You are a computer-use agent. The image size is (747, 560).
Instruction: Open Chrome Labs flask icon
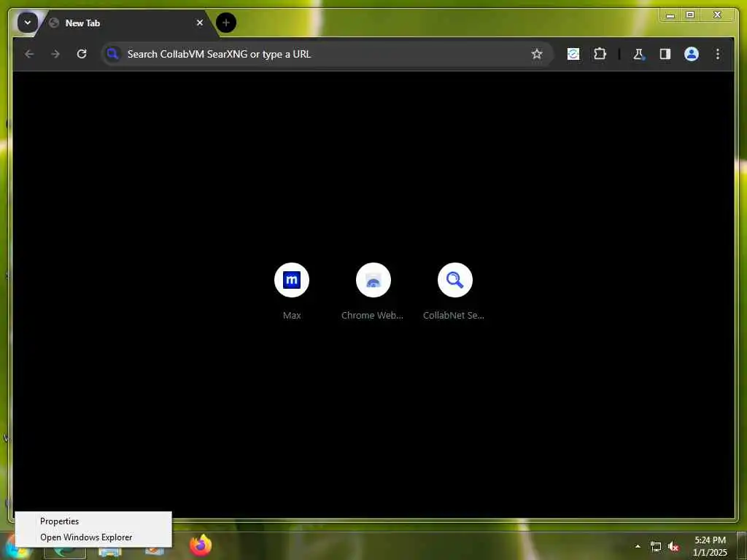(639, 54)
